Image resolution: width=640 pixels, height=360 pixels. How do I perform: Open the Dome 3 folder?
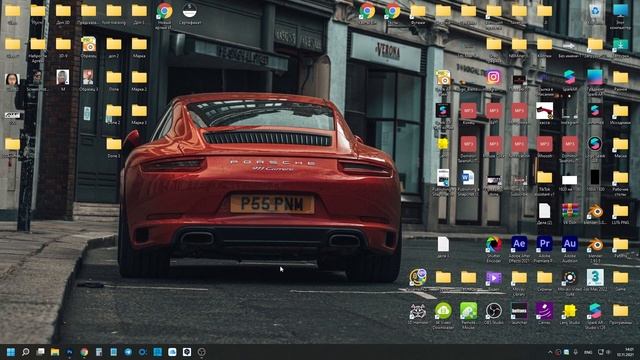coord(113,144)
